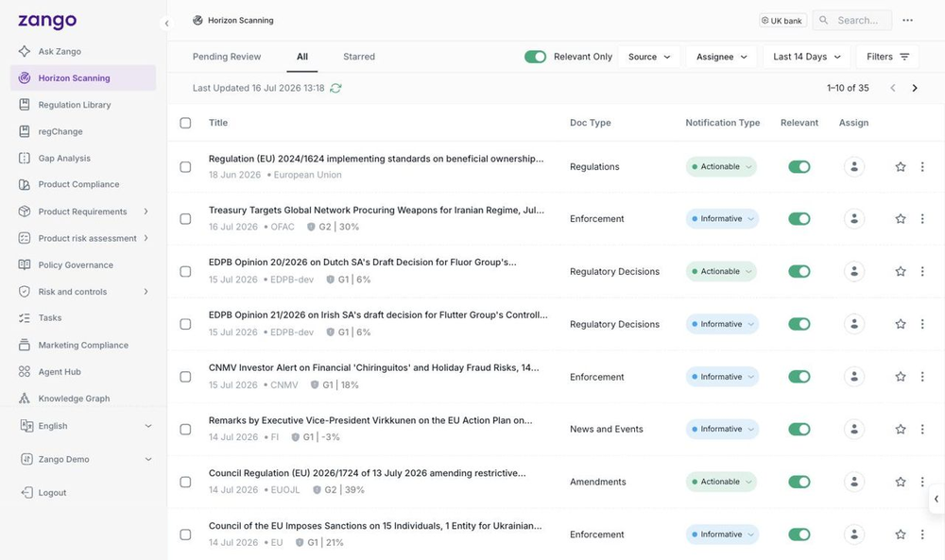This screenshot has width=945, height=560.
Task: Click the UK bank badge
Action: coord(782,21)
